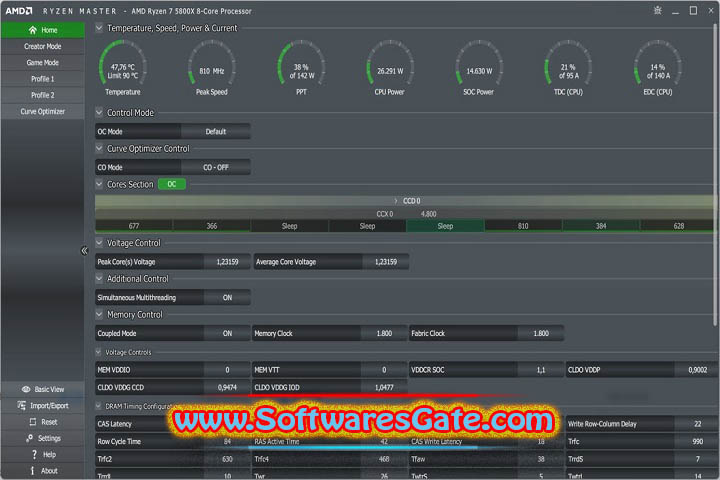The image size is (720, 480).
Task: Click the CLDO VDDG CCD value 0,9474
Action: coord(227,387)
